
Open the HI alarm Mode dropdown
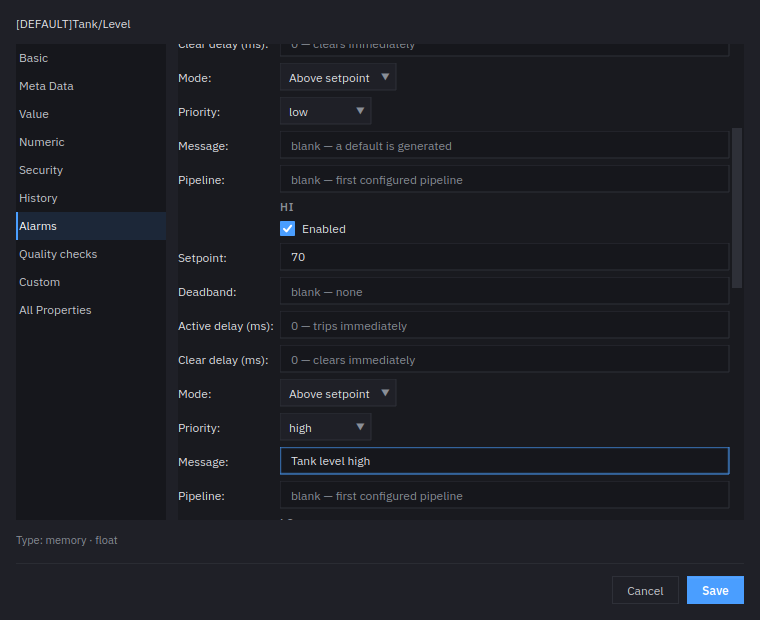point(338,393)
